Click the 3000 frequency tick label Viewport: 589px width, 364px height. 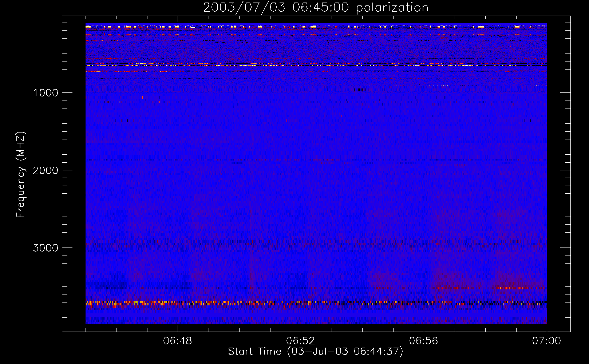point(46,248)
